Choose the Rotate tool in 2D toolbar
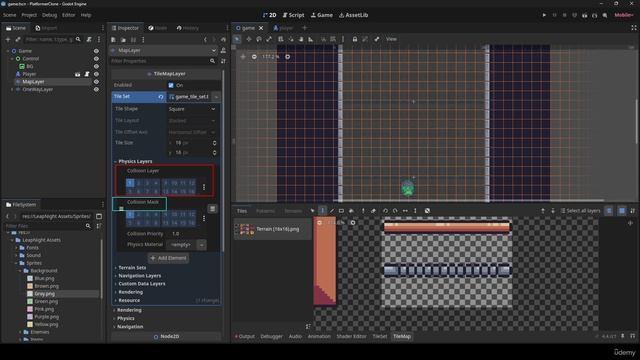The height and width of the screenshot is (360, 640). pyautogui.click(x=259, y=39)
